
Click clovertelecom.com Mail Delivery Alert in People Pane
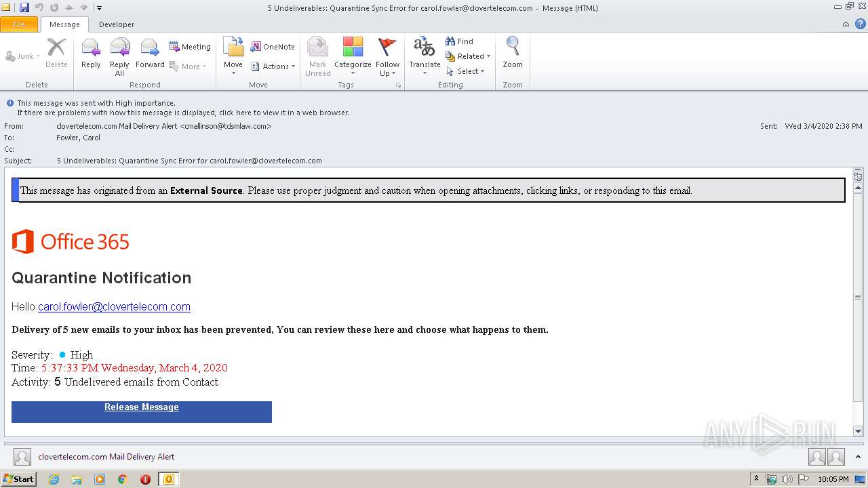pyautogui.click(x=106, y=457)
